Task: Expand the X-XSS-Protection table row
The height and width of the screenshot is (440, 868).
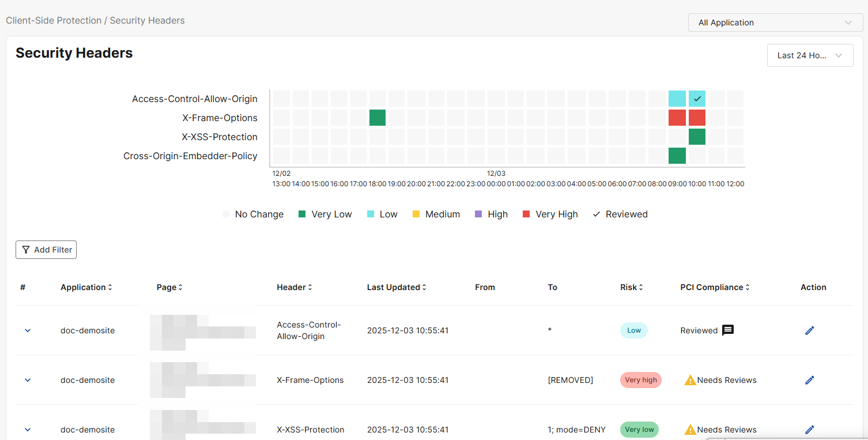Action: (28, 430)
